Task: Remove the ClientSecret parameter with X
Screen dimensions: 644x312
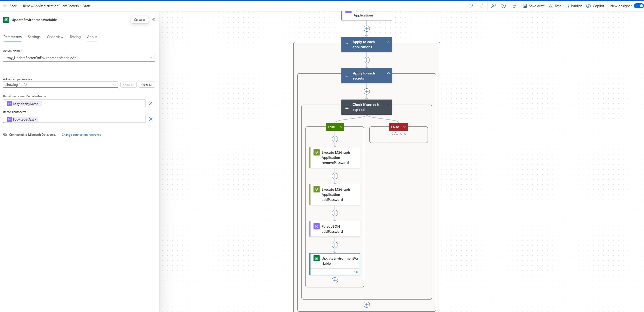Action: 151,119
